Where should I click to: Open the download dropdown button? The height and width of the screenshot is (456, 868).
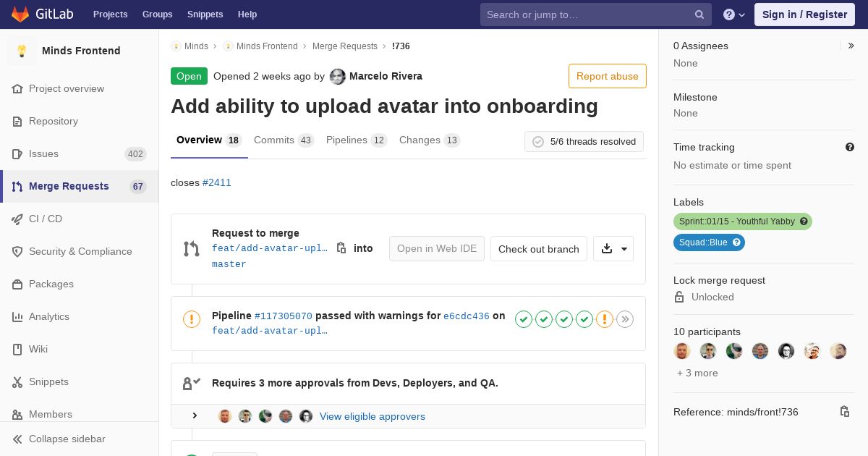613,248
